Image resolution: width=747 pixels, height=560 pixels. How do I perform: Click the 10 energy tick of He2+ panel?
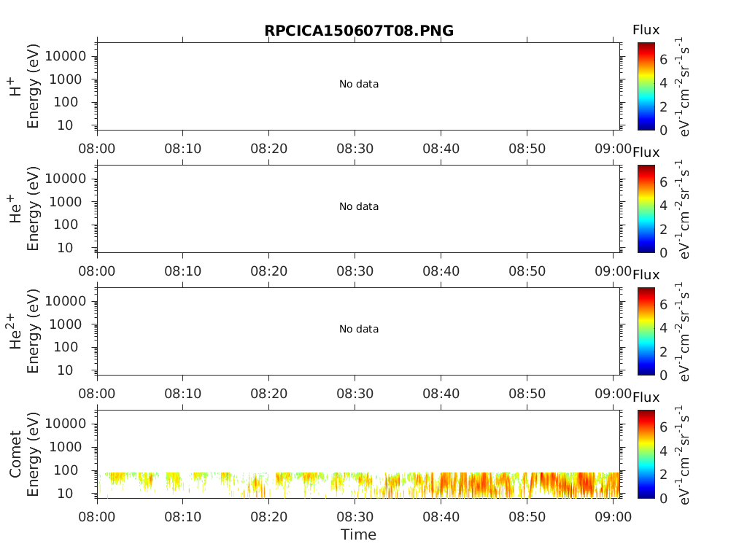coord(65,370)
